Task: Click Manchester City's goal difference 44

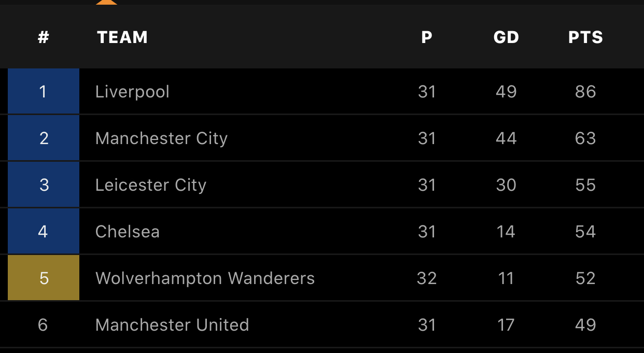Action: click(506, 138)
